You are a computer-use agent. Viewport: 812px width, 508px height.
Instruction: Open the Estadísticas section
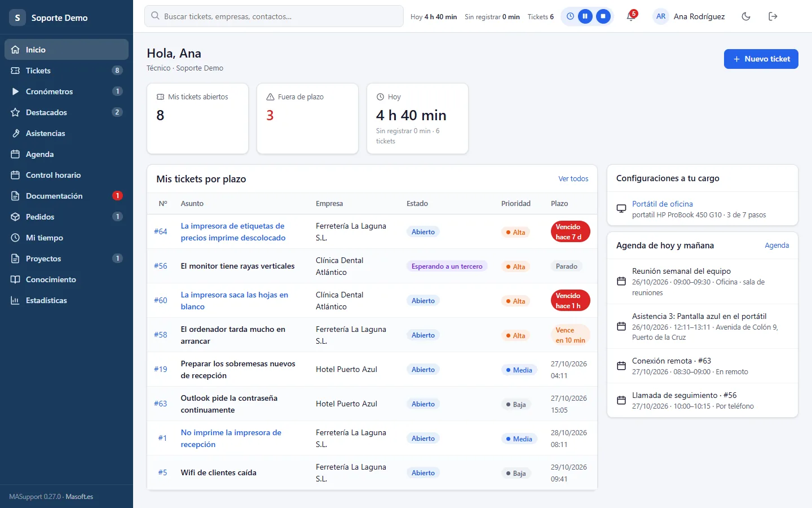coord(67,300)
